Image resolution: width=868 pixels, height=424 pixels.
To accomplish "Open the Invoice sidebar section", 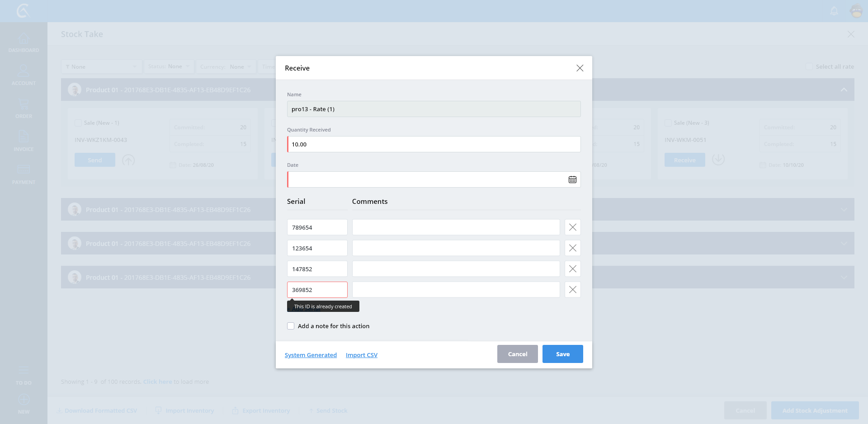I will click(24, 141).
